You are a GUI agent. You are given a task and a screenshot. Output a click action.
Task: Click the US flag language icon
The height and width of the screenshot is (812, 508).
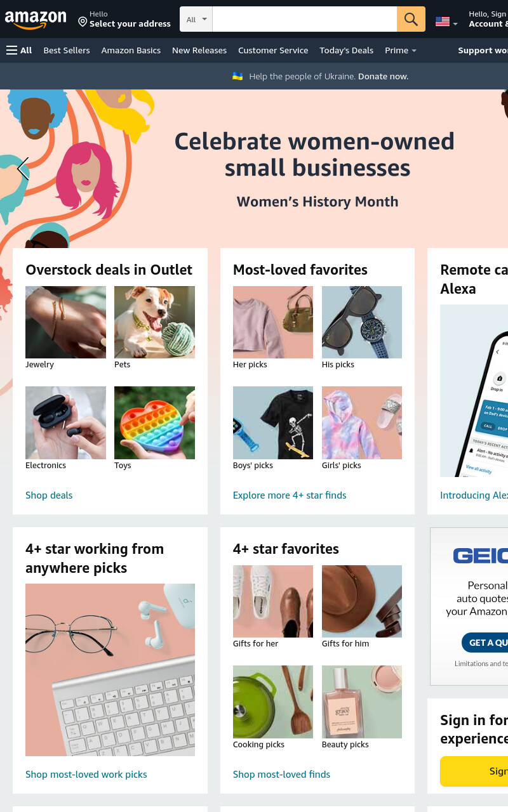[x=443, y=22]
